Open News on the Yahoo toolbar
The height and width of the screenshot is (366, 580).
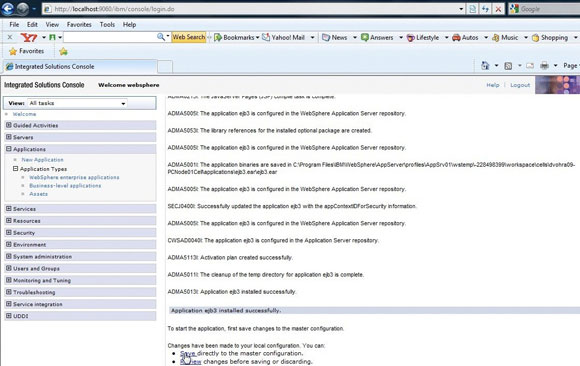click(334, 37)
